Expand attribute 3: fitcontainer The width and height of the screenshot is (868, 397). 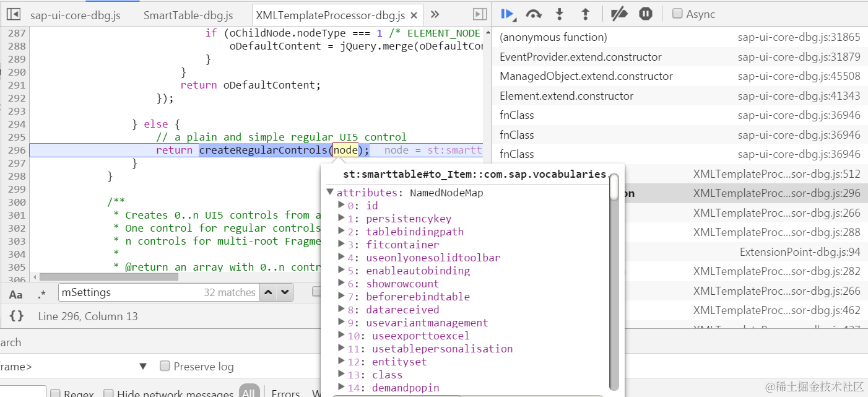pos(341,245)
